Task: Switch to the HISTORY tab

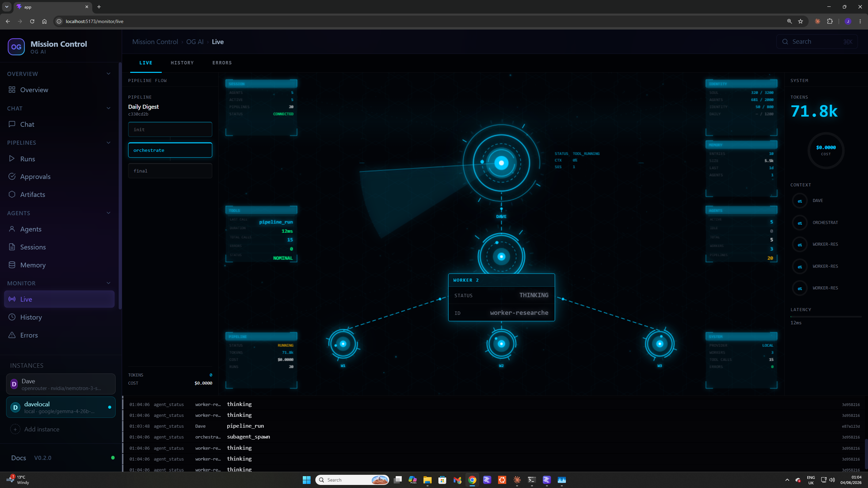Action: (x=182, y=63)
